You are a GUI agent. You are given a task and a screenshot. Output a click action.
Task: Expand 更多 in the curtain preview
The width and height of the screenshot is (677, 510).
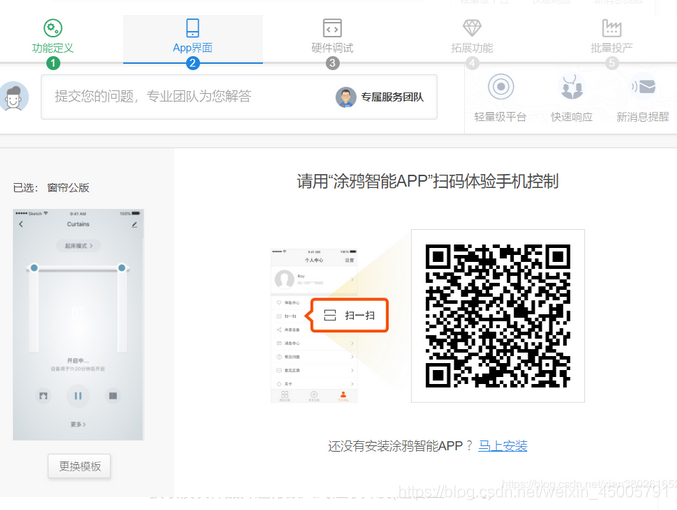coord(78,424)
